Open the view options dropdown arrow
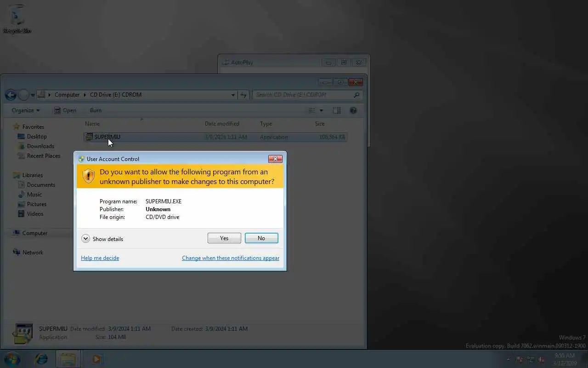The image size is (588, 368). [x=321, y=110]
